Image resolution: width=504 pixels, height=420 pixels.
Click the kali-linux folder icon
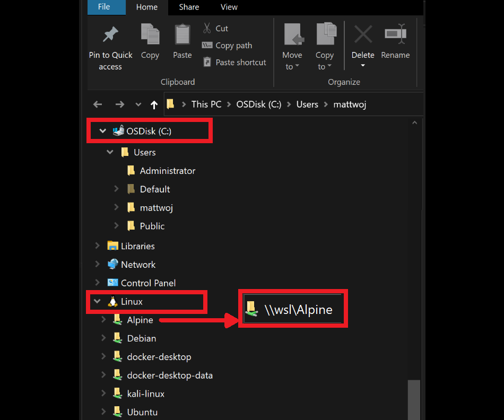117,393
